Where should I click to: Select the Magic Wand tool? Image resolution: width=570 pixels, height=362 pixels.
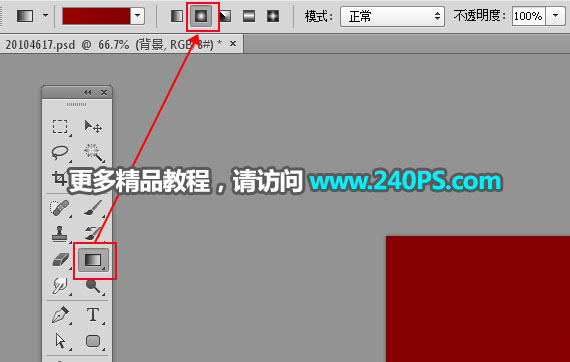(x=94, y=153)
